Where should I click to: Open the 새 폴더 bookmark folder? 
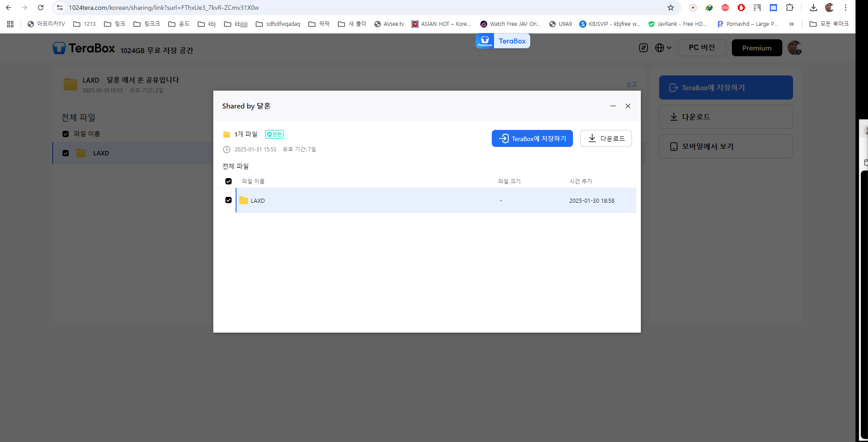352,24
